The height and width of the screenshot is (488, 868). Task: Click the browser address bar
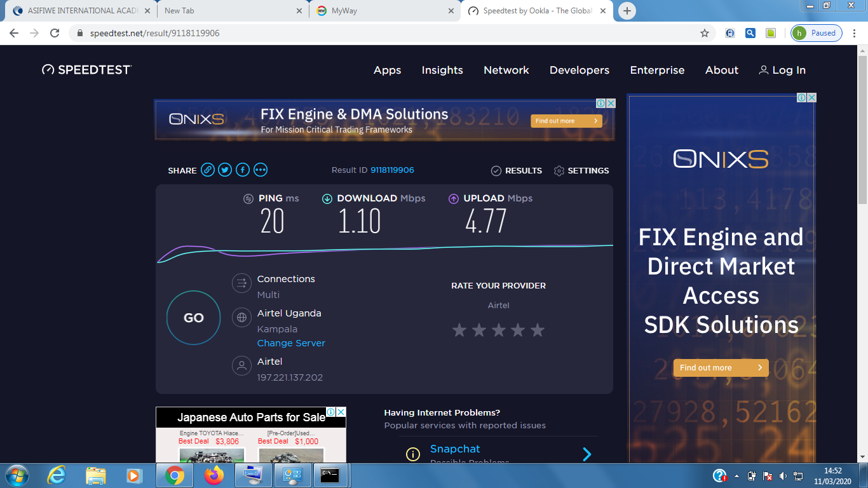[x=381, y=33]
